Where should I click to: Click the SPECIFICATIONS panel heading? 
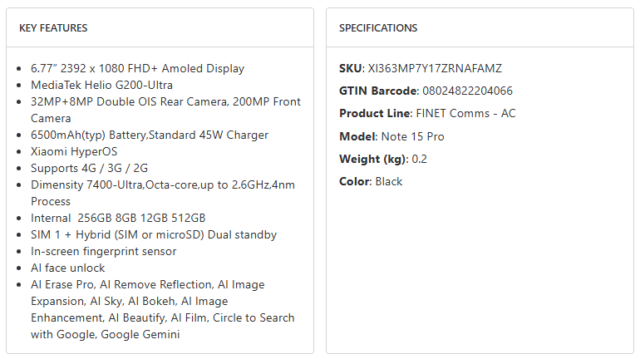point(378,28)
